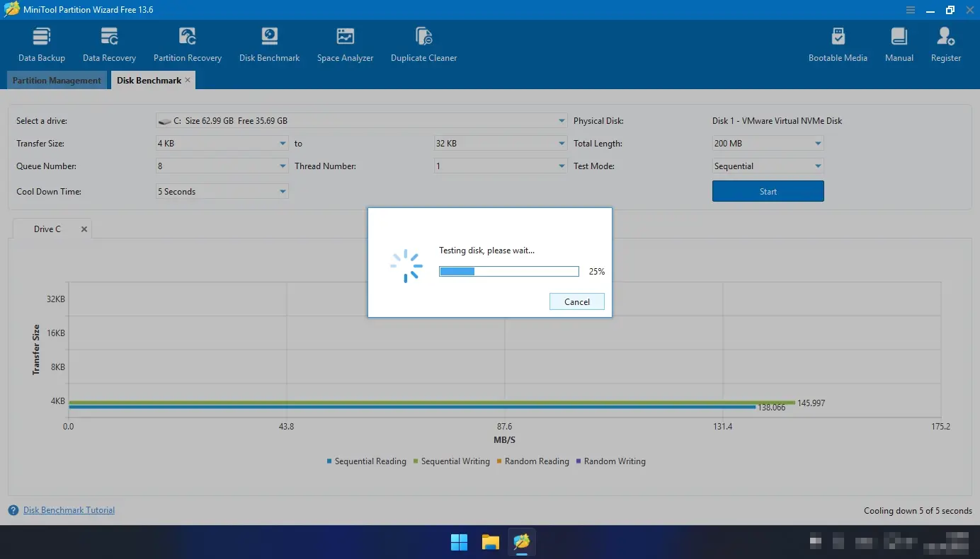Click the 'Cooling down 5 of 5 seconds' status
The image size is (980, 559).
(918, 511)
